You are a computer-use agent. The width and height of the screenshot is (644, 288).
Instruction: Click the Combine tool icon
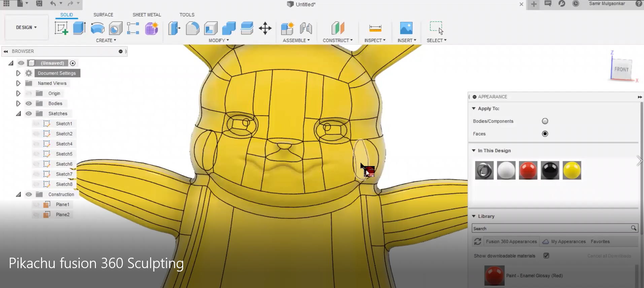(x=229, y=28)
